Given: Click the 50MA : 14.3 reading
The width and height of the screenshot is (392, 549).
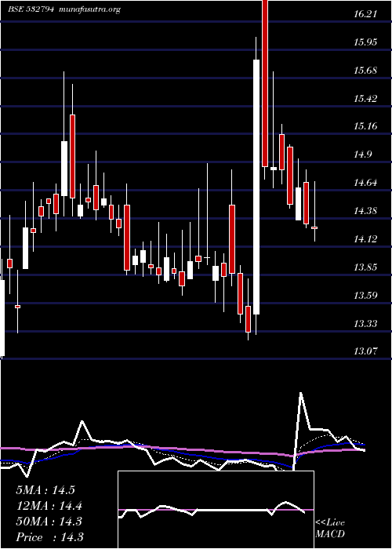Looking at the screenshot, I should pos(49,522).
